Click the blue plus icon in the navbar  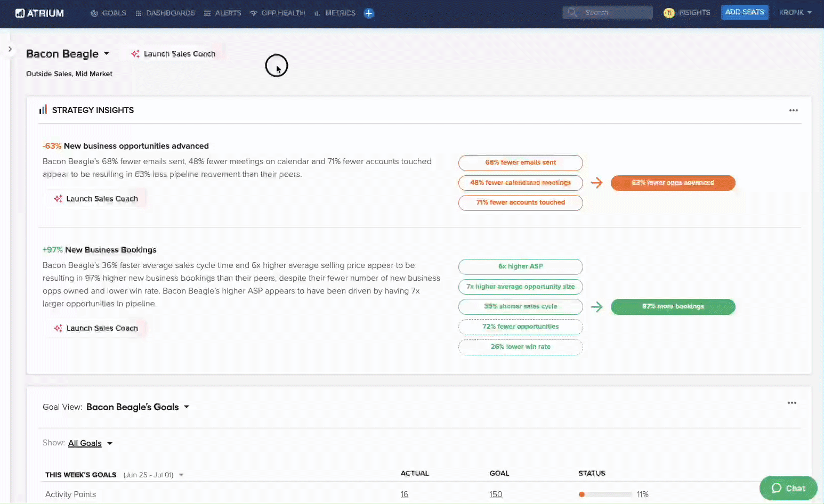pos(369,13)
